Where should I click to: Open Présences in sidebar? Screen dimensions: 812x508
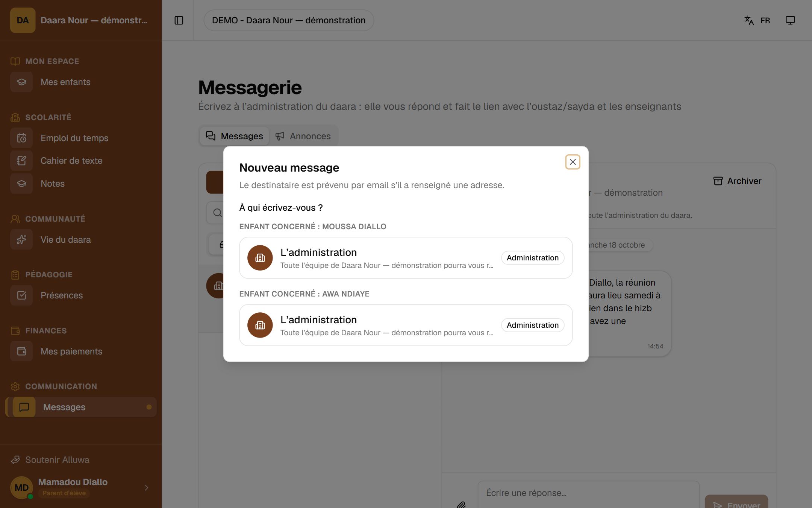pyautogui.click(x=81, y=295)
